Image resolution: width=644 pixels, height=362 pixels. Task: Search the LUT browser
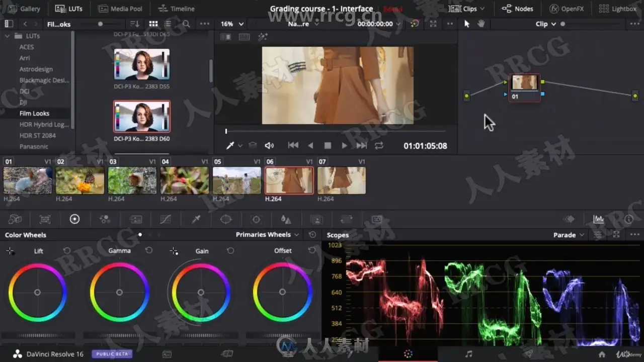186,24
